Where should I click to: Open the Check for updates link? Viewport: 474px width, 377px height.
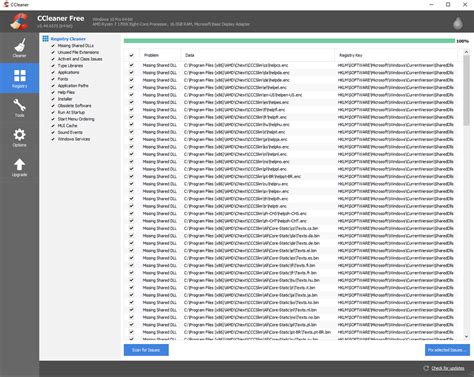pyautogui.click(x=448, y=368)
